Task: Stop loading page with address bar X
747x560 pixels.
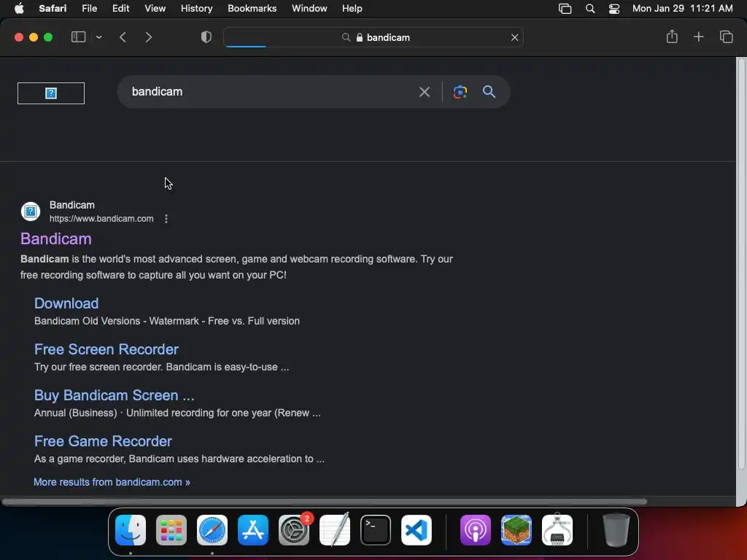Action: (x=514, y=37)
